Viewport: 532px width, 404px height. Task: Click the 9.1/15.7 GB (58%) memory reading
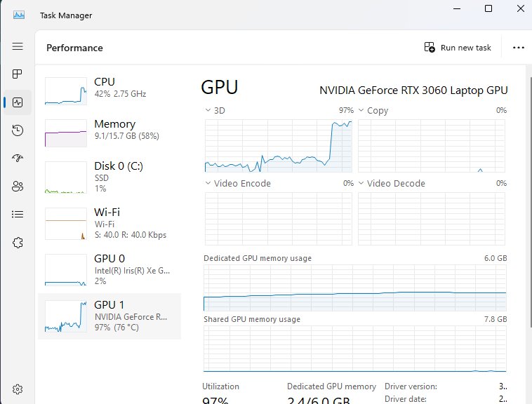pos(127,136)
